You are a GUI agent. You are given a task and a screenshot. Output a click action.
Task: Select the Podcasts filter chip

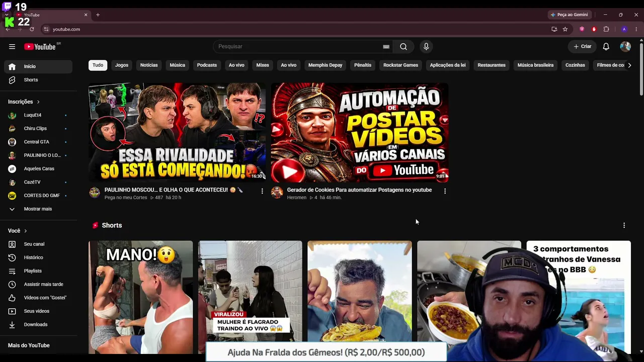(x=207, y=65)
